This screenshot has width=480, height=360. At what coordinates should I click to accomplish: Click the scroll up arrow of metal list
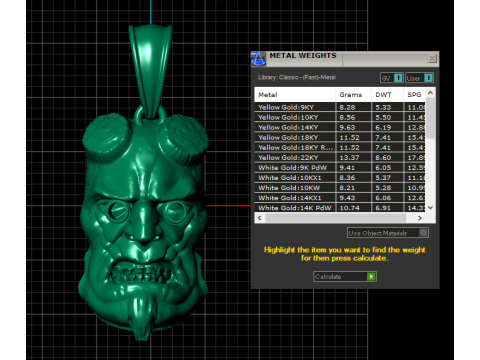tap(430, 93)
